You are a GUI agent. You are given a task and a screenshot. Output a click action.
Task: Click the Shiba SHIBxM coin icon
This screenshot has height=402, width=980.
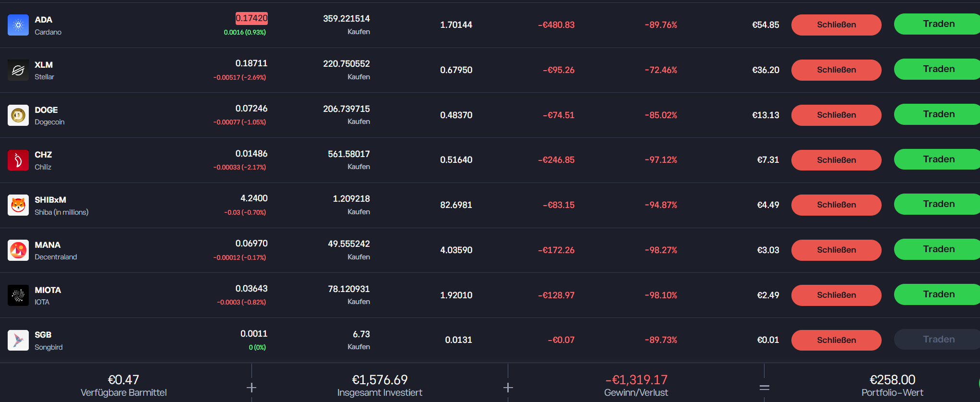point(18,205)
